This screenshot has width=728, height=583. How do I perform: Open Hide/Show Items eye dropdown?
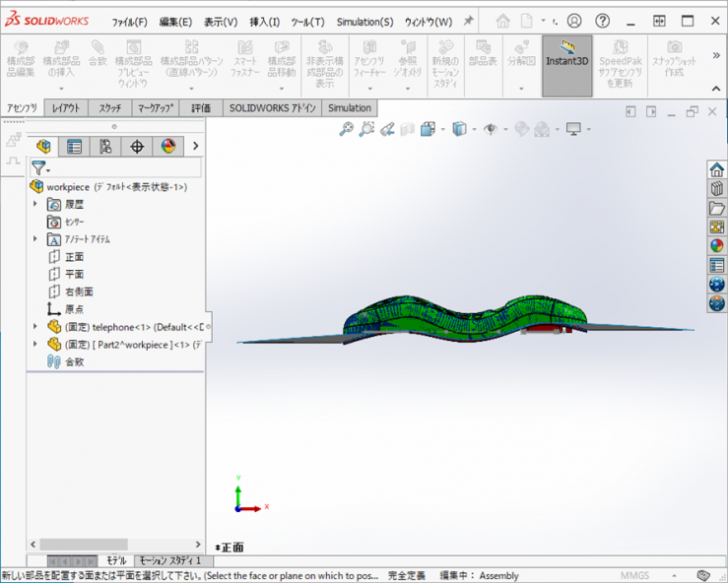[x=492, y=129]
